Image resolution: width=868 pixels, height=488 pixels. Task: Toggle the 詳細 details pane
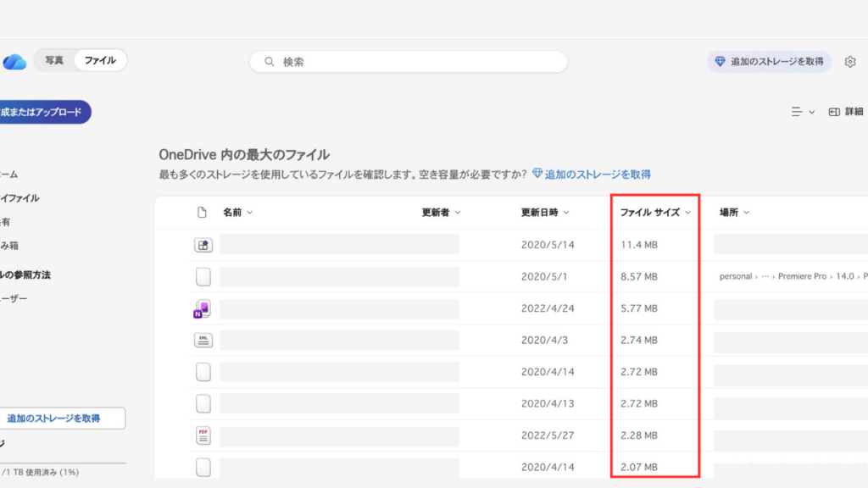point(845,112)
